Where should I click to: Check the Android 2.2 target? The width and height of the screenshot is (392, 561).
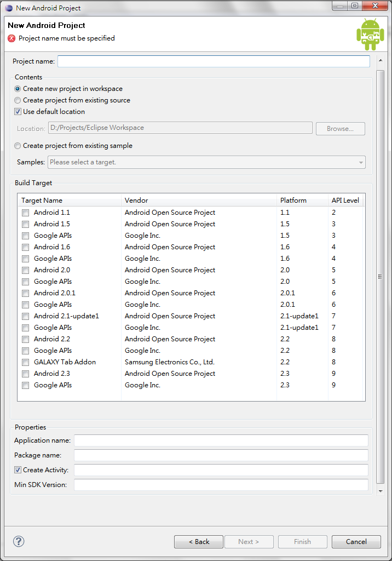(25, 339)
